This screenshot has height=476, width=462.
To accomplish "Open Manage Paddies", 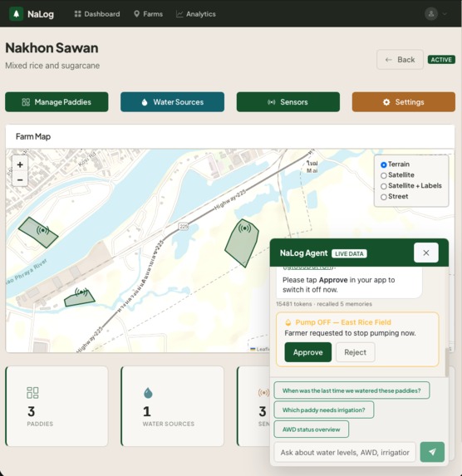I will coord(57,102).
